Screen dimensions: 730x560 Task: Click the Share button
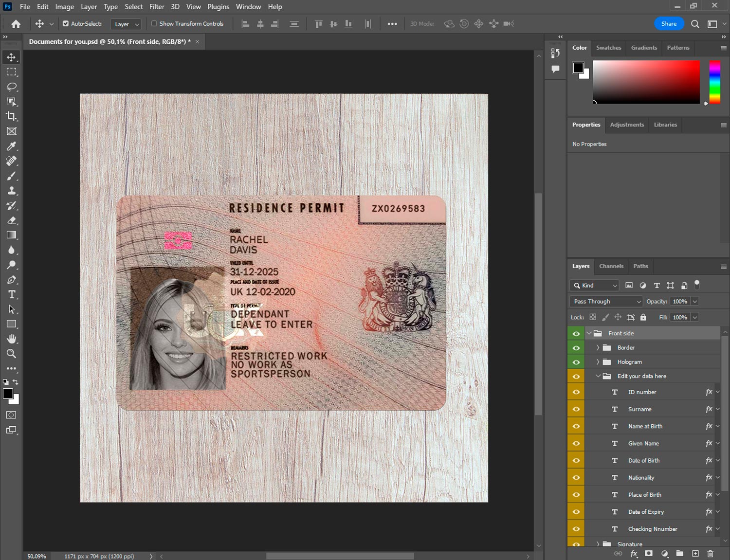pos(669,23)
